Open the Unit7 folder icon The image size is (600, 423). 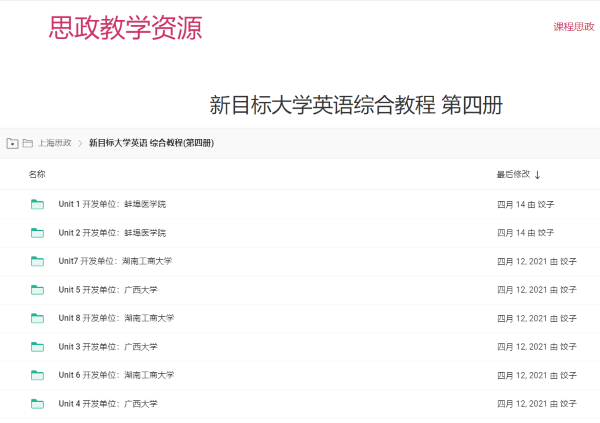(x=37, y=261)
